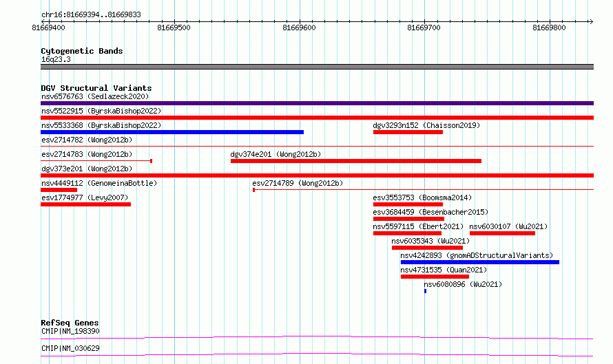The height and width of the screenshot is (364, 613).
Task: Open nsv5533368 (ByrskaBishop2022) label
Action: click(101, 125)
